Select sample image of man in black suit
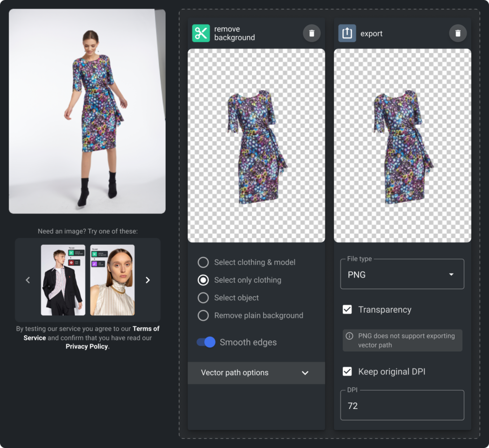Image resolution: width=489 pixels, height=448 pixels. click(x=63, y=280)
